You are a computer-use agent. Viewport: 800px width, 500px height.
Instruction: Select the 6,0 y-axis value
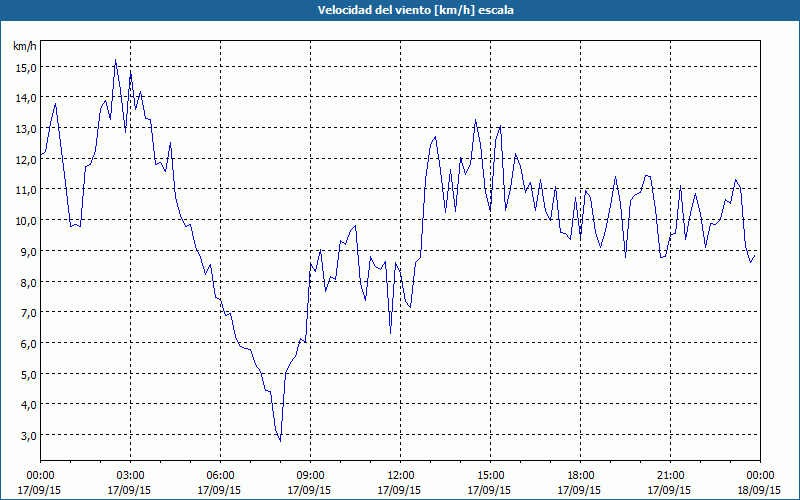click(28, 343)
